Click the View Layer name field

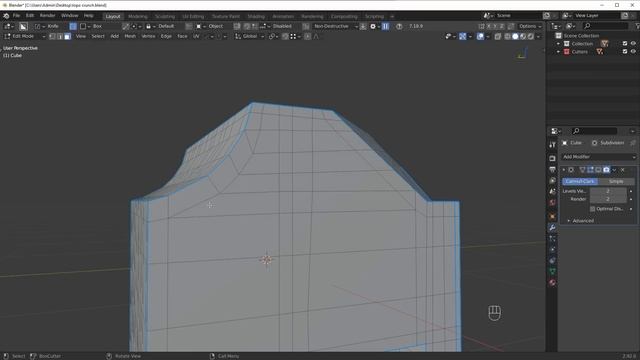597,16
